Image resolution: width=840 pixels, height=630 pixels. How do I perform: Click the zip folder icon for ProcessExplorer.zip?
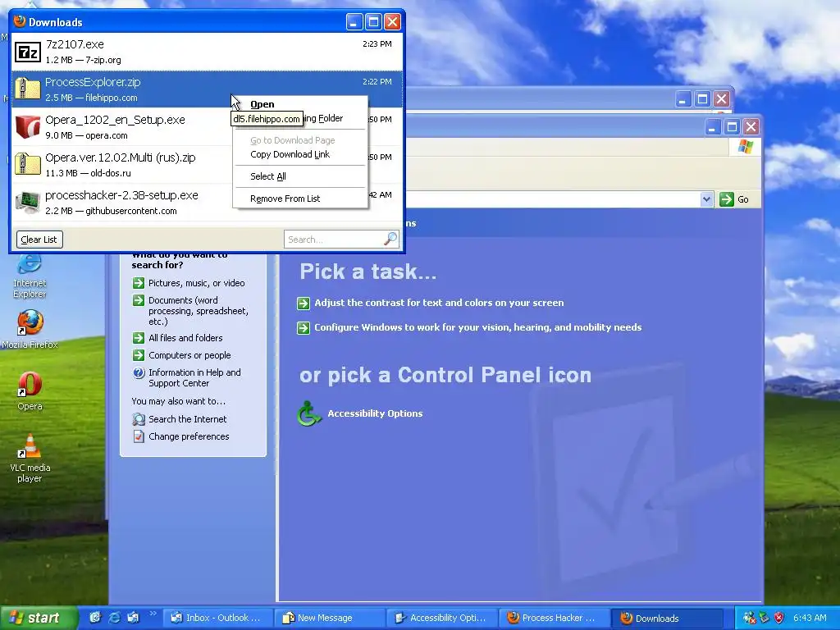pyautogui.click(x=28, y=89)
